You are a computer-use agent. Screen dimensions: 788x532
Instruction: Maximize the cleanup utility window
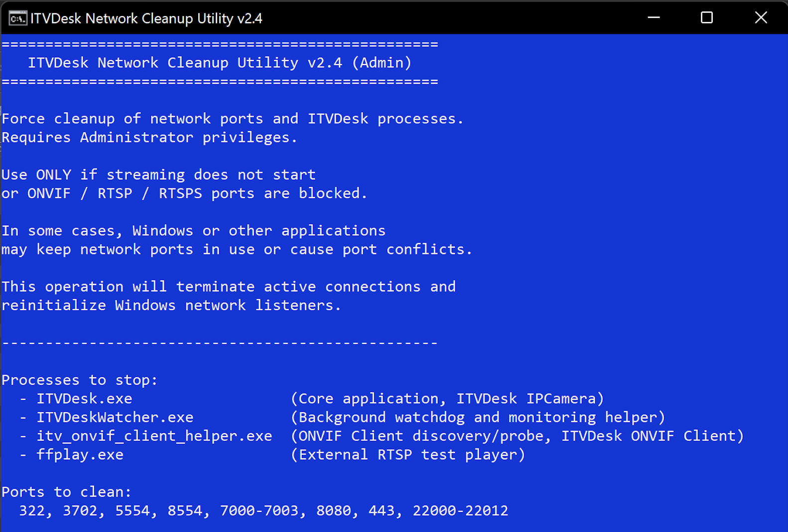point(706,18)
